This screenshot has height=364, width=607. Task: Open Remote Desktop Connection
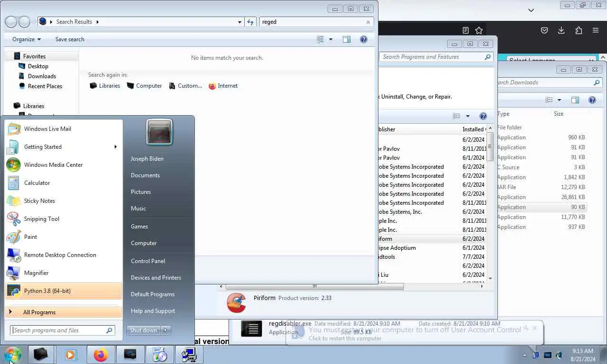point(64,255)
